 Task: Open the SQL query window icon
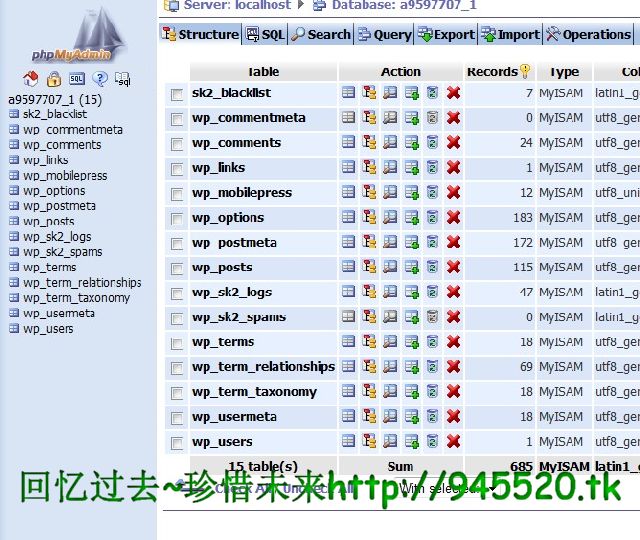[77, 79]
